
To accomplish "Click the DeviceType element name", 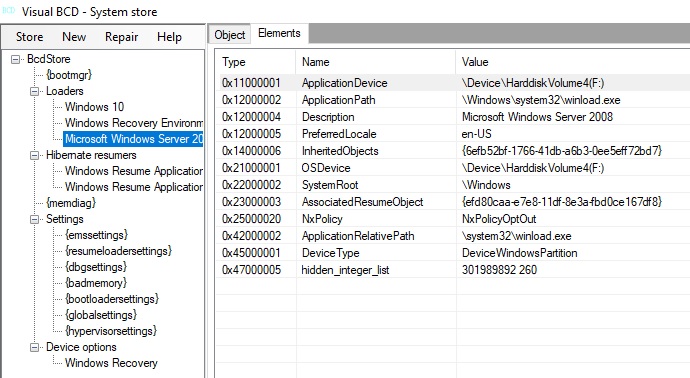I will 330,253.
